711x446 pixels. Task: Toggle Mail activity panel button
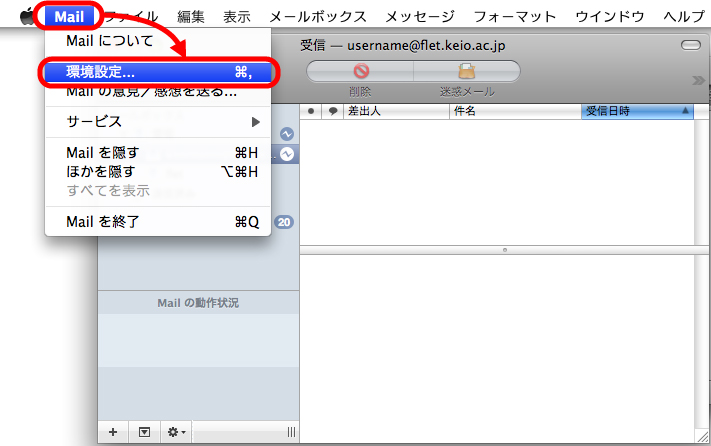(x=144, y=432)
